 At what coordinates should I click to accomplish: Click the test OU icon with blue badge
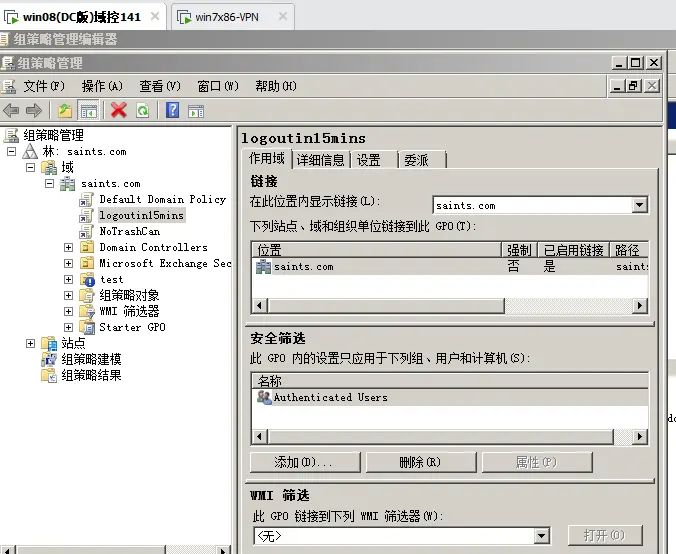(x=87, y=280)
